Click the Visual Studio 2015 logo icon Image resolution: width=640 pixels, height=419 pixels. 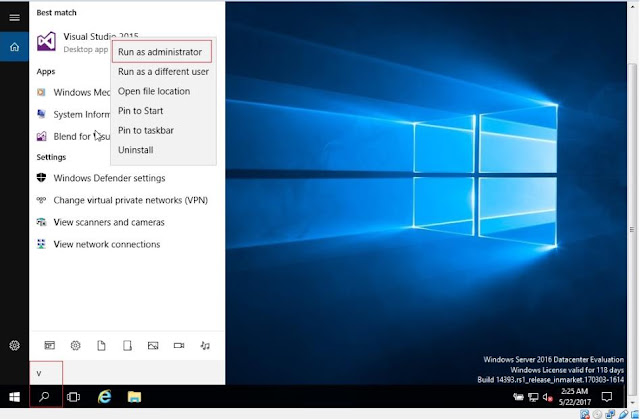[x=46, y=42]
